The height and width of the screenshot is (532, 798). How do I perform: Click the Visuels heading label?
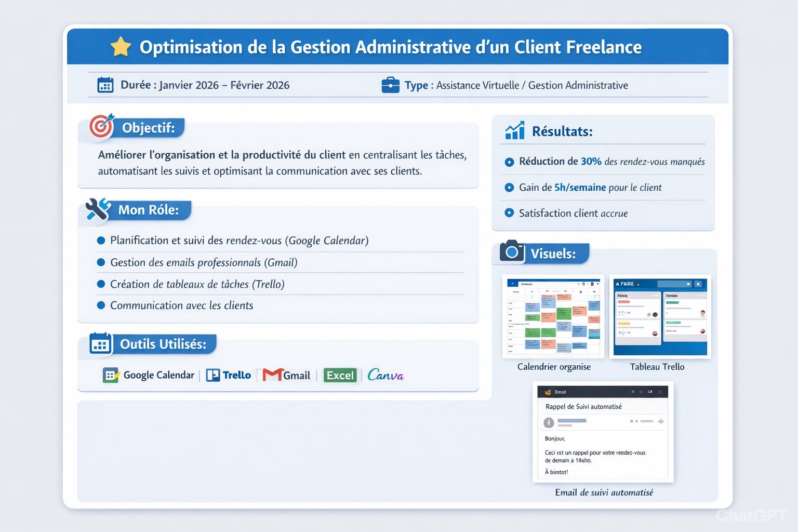pyautogui.click(x=553, y=254)
